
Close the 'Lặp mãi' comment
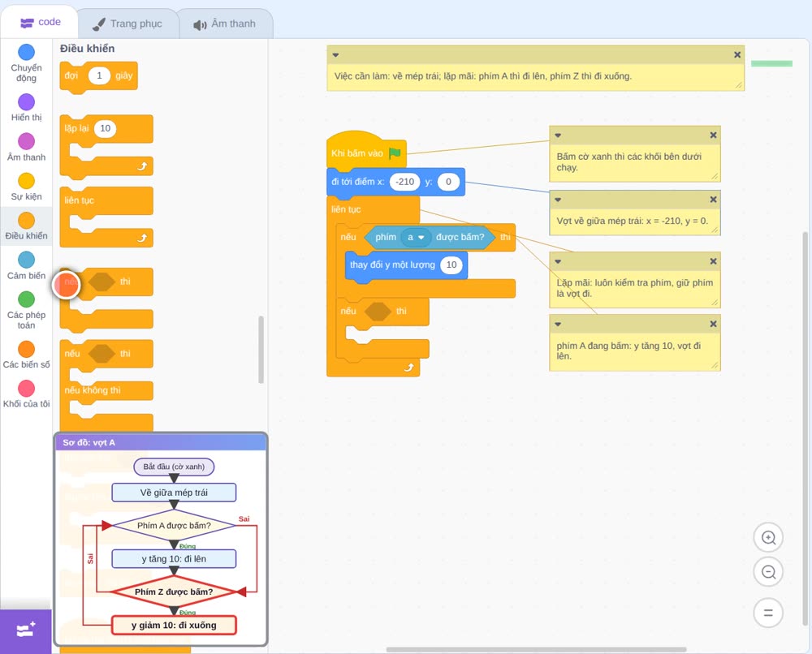pyautogui.click(x=713, y=261)
